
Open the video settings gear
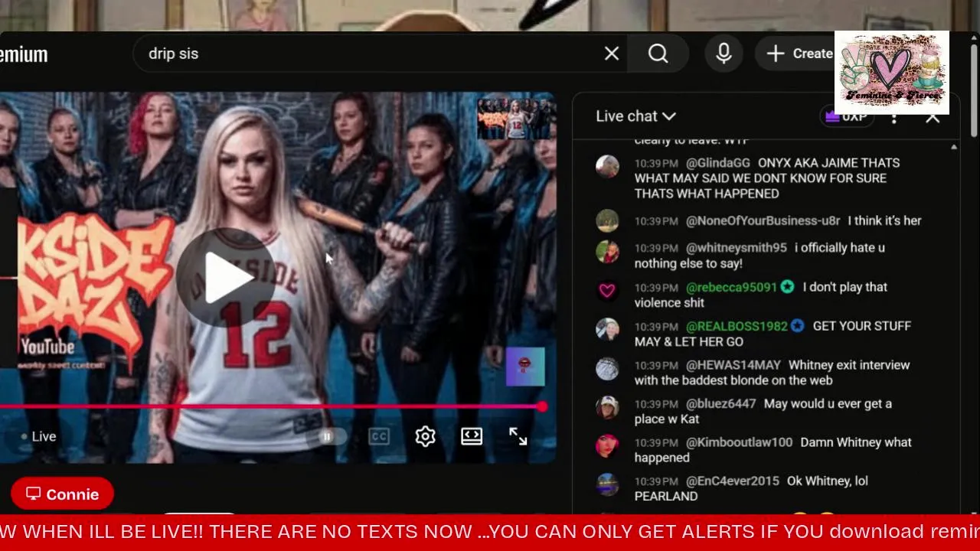coord(425,436)
